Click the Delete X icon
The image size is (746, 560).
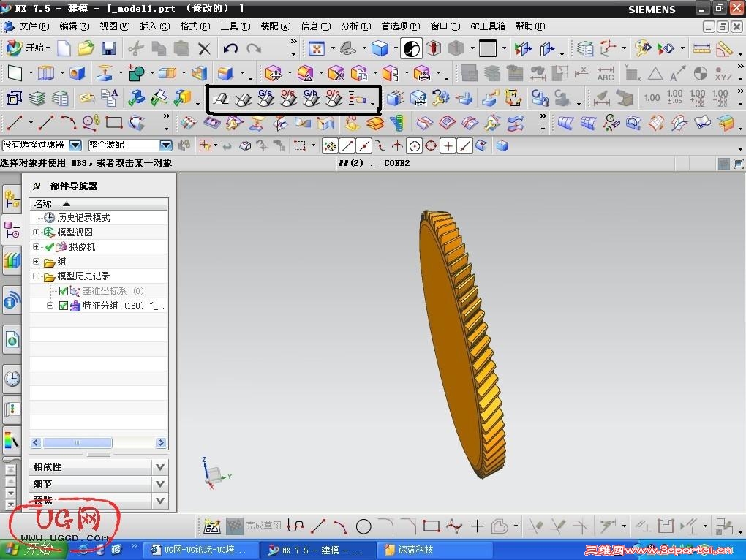pyautogui.click(x=204, y=48)
